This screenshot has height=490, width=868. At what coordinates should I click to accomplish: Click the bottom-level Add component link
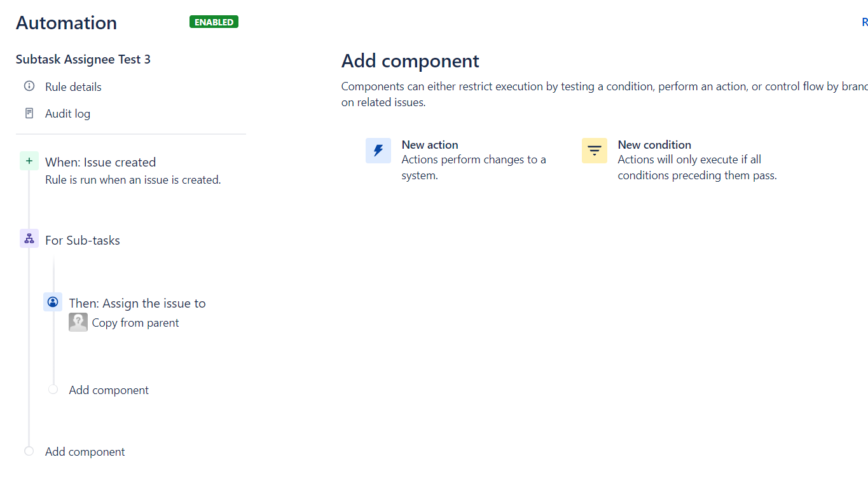pyautogui.click(x=85, y=452)
